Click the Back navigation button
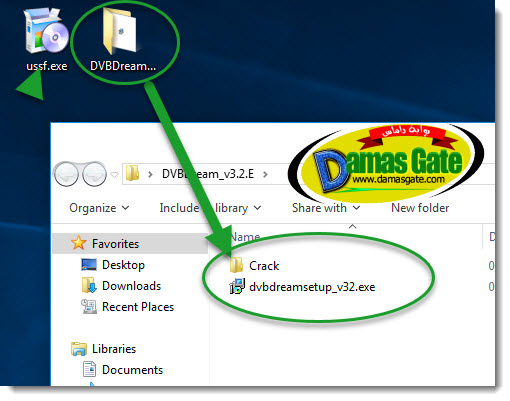This screenshot has width=510, height=401. 66,174
